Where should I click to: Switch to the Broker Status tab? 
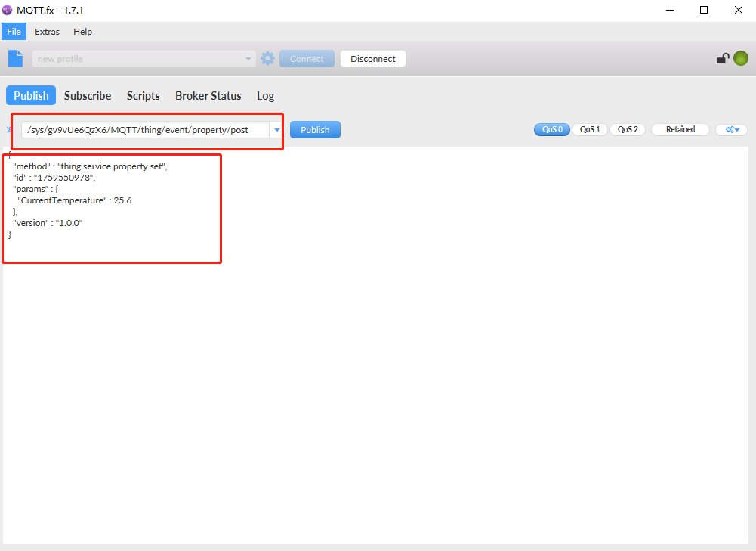(208, 95)
